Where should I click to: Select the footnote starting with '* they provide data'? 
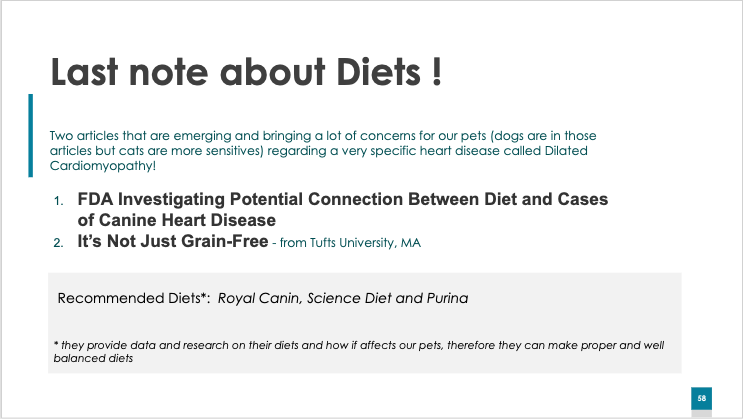click(x=359, y=351)
